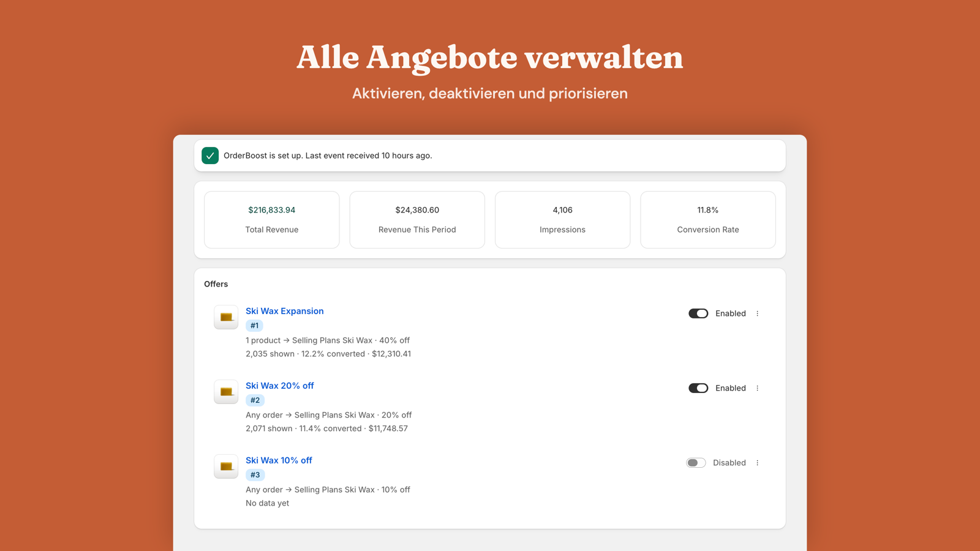Screen dimensions: 980x551
Task: Click the 4,106 impressions value
Action: point(562,210)
